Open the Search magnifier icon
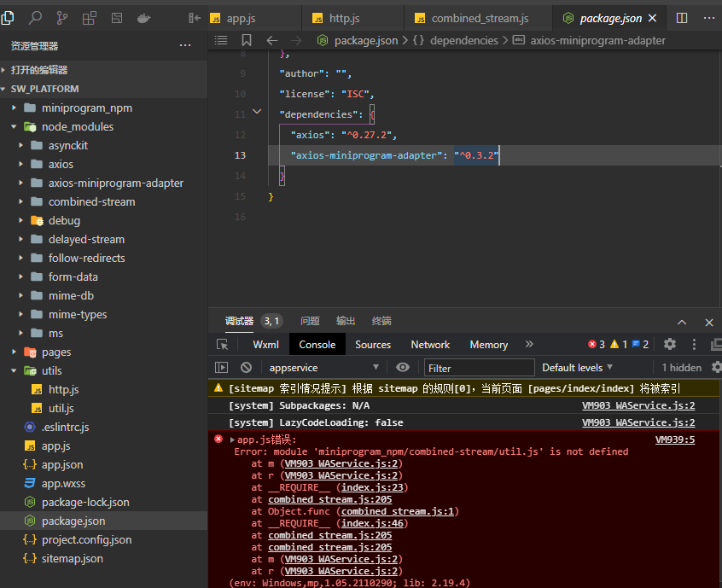 click(x=35, y=18)
